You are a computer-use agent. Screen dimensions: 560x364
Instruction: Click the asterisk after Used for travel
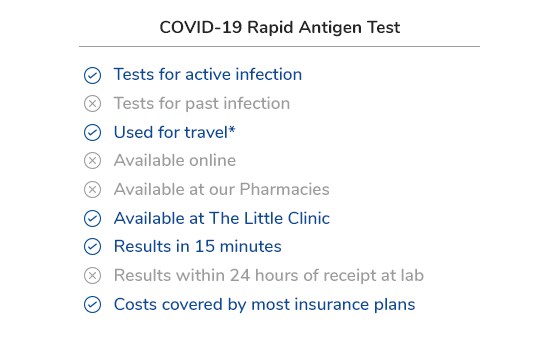pyautogui.click(x=232, y=129)
